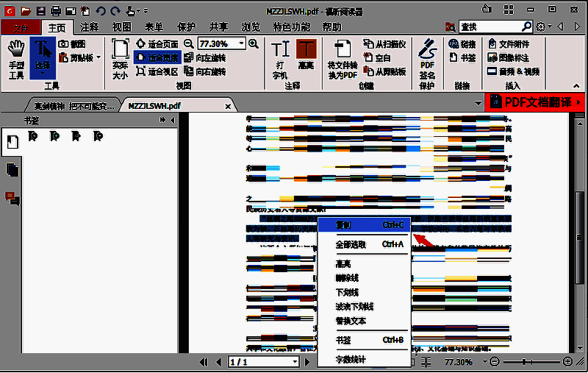Open the comments panel icon in sidebar
Screen dimensions: 588x373
(12, 198)
